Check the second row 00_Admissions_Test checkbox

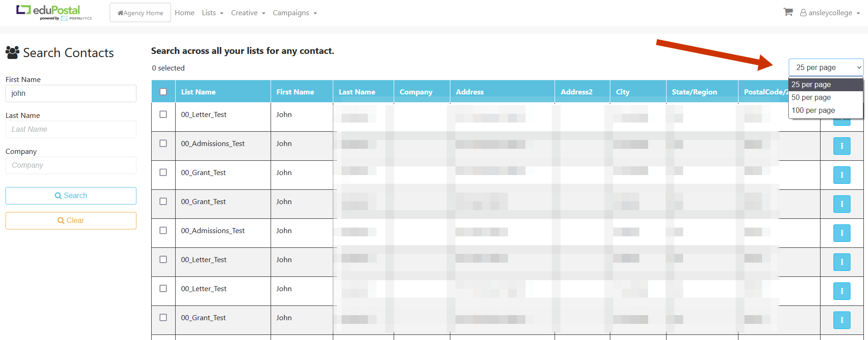[163, 143]
